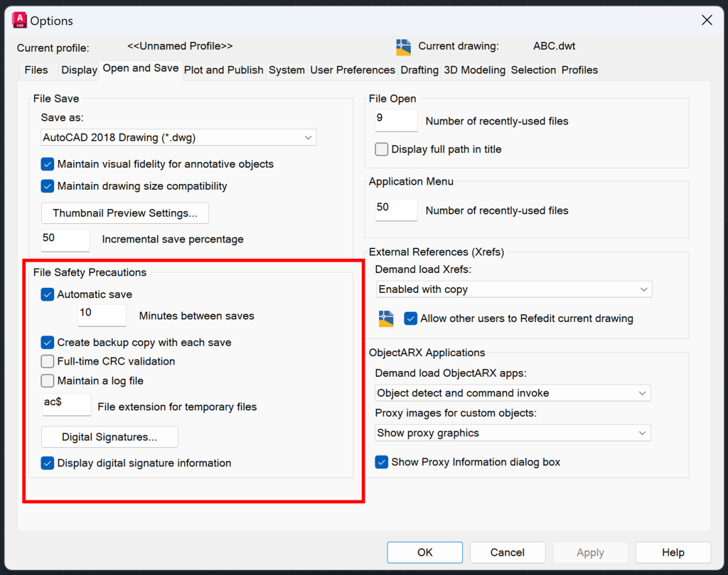This screenshot has height=575, width=728.
Task: Open the 3D Modeling tab
Action: tap(473, 70)
